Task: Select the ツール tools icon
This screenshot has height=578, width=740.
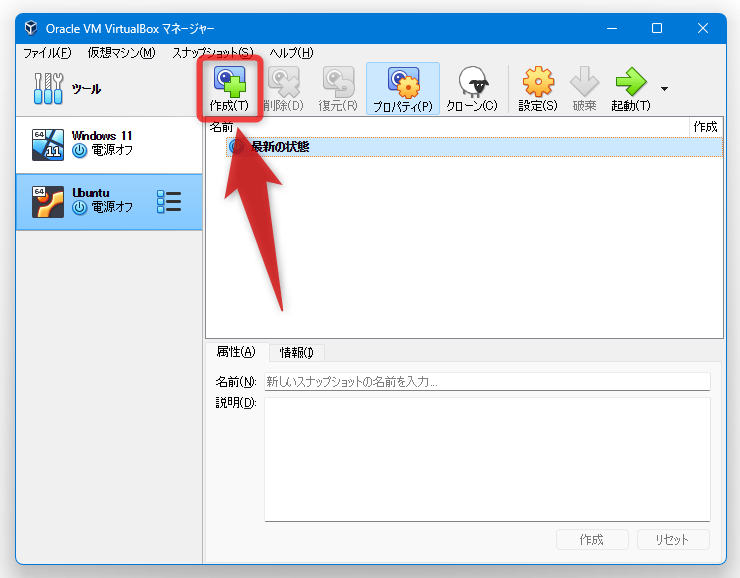Action: [x=48, y=88]
